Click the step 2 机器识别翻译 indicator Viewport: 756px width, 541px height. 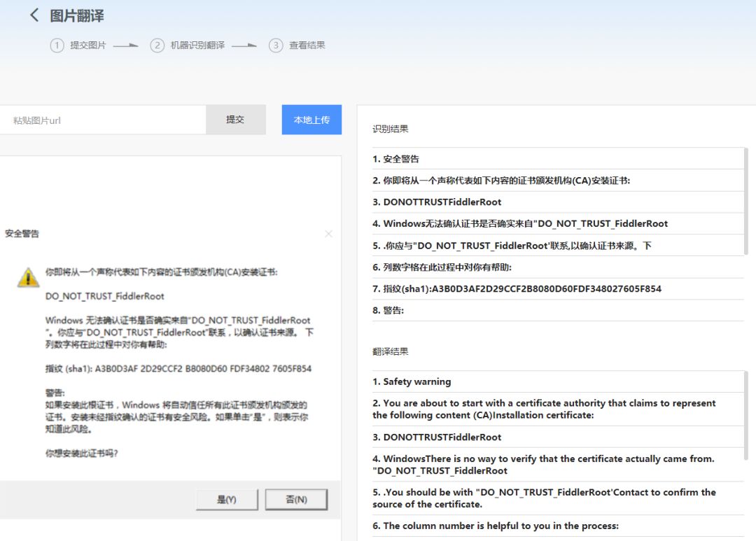pos(188,45)
